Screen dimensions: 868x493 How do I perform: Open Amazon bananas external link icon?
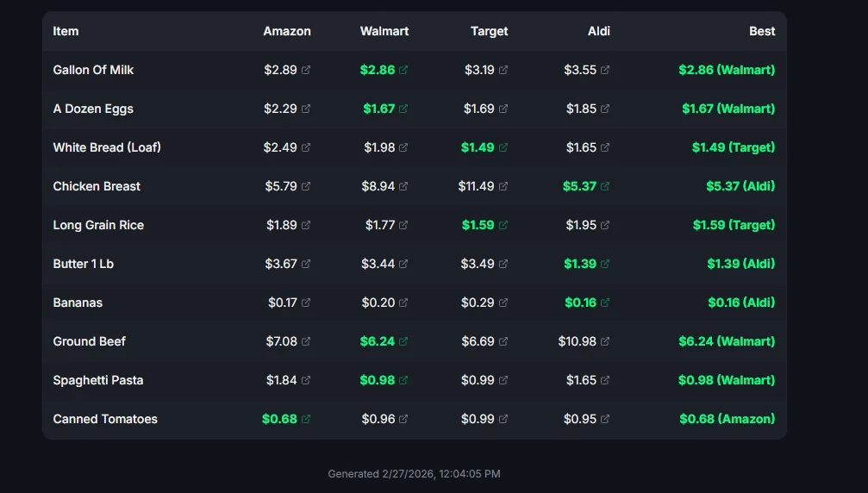(x=306, y=303)
